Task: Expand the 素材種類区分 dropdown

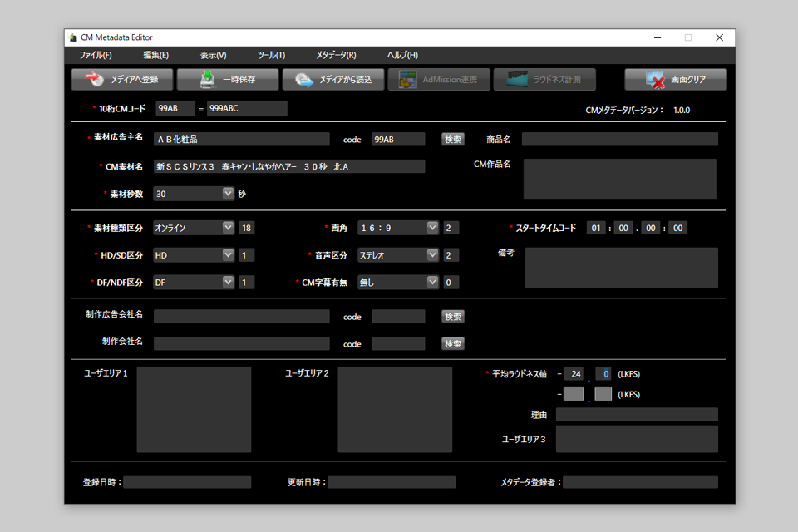Action: coord(228,228)
